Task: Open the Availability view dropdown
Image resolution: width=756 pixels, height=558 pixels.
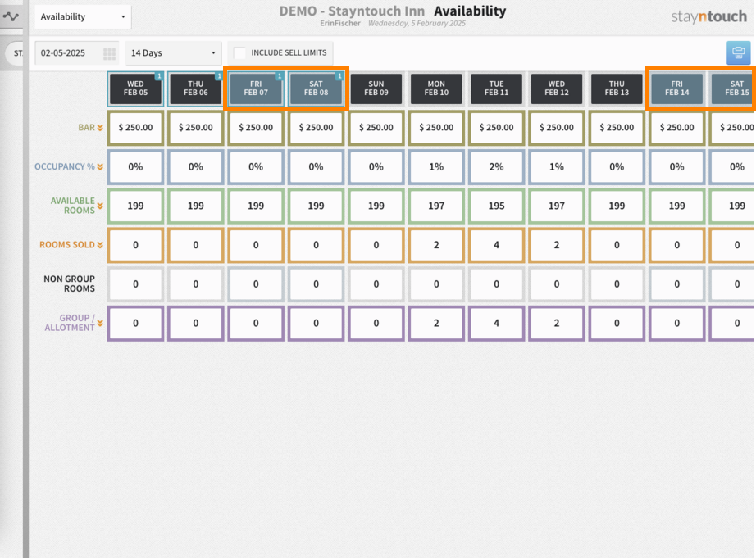Action: tap(83, 17)
